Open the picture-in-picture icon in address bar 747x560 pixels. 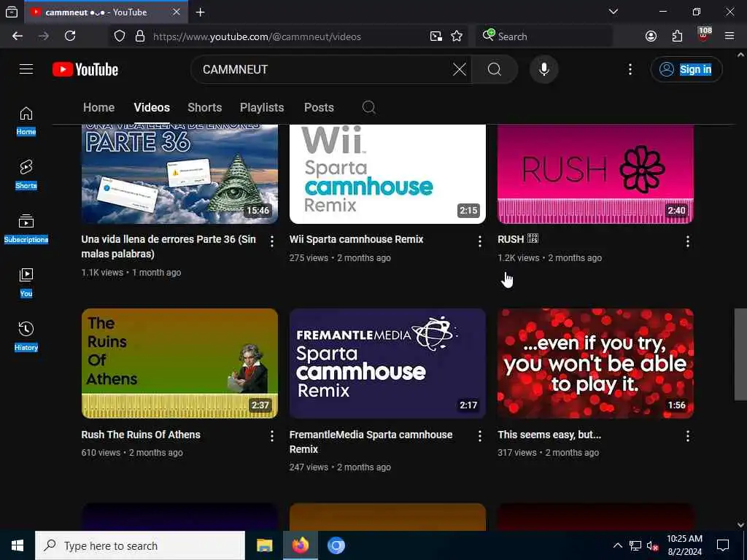point(436,36)
